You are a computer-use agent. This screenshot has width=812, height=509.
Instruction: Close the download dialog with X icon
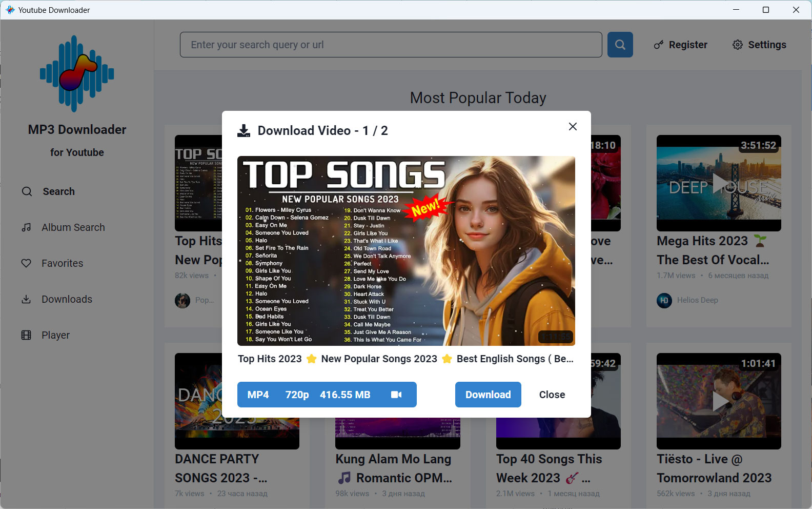point(573,126)
